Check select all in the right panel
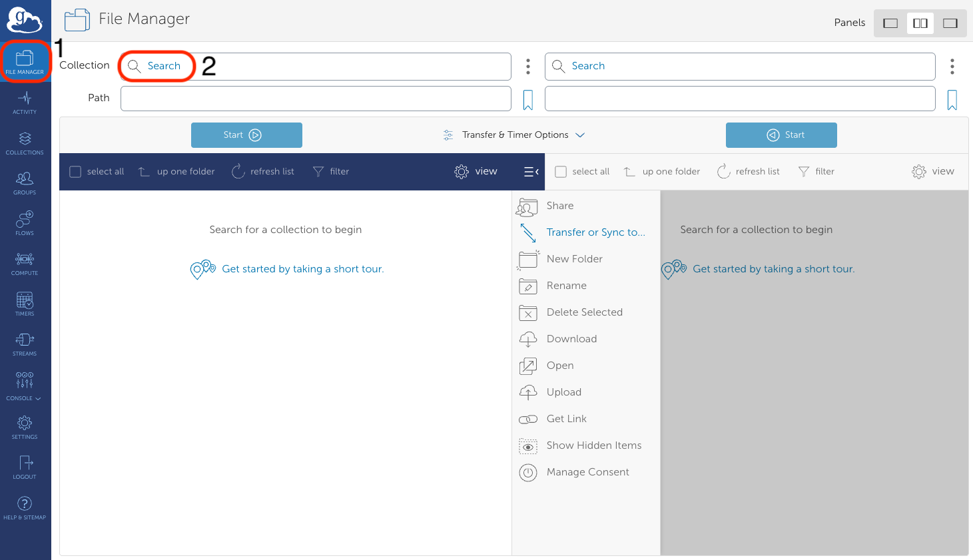Viewport: 973px width, 560px height. [x=561, y=171]
